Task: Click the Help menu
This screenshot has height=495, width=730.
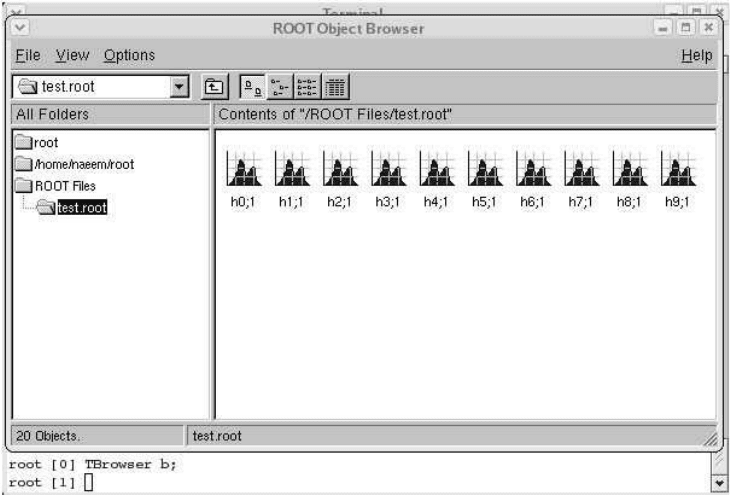Action: click(696, 55)
